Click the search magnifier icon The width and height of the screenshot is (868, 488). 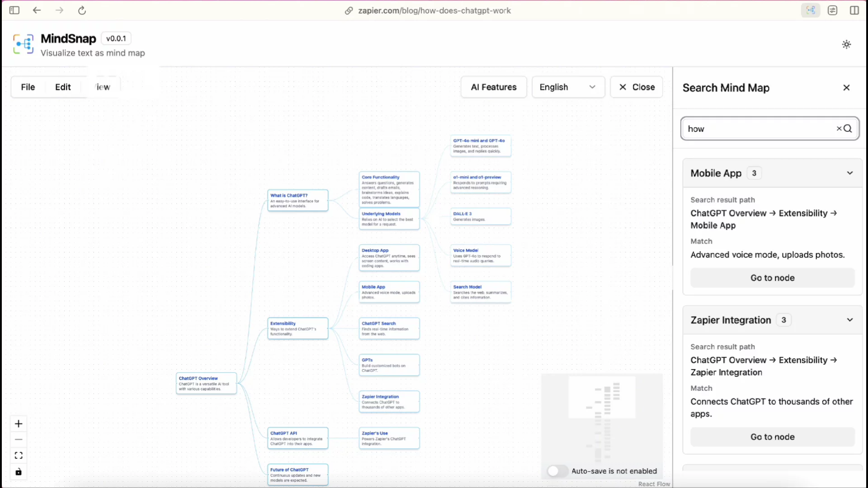(x=848, y=129)
